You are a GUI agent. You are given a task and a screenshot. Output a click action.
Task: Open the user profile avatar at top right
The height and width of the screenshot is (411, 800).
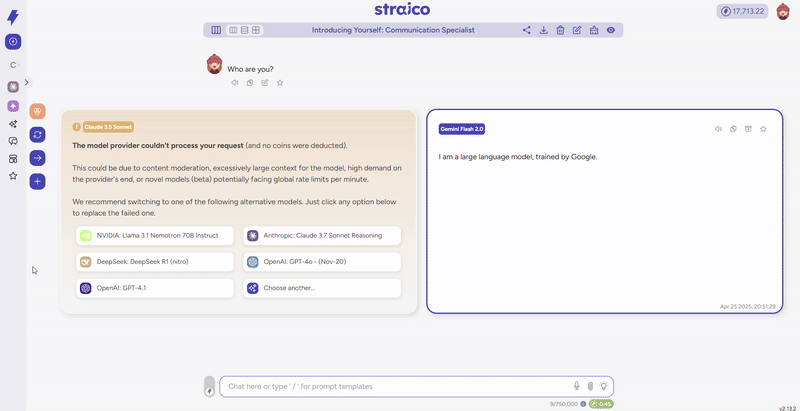click(783, 11)
